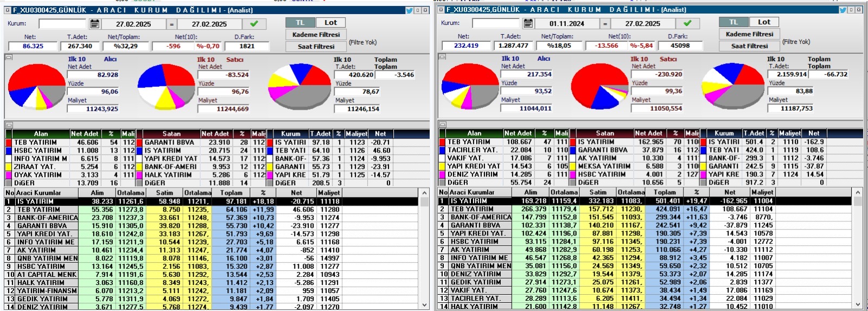Image resolution: width=868 pixels, height=311 pixels.
Task: Click Alıcı pie chart in left window
Action: pyautogui.click(x=36, y=86)
